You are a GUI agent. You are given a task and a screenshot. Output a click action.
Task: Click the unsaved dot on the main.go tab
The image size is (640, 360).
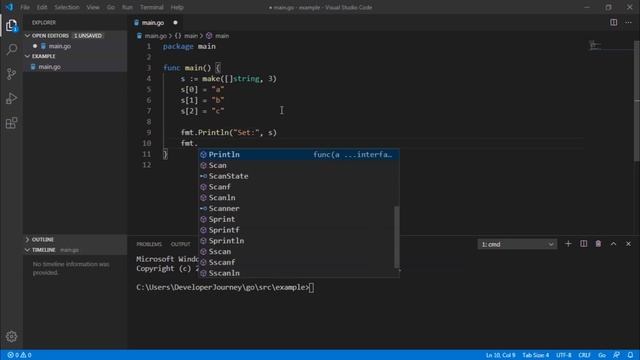176,23
